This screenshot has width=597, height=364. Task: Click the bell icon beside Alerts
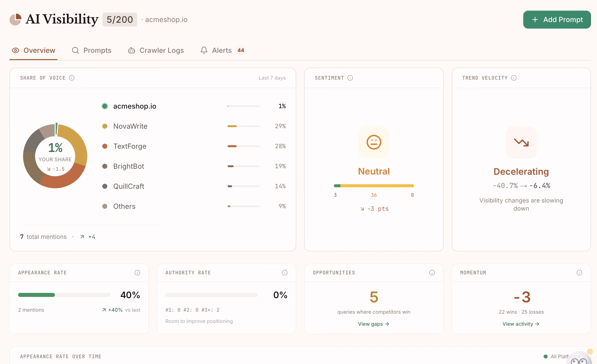pos(204,50)
